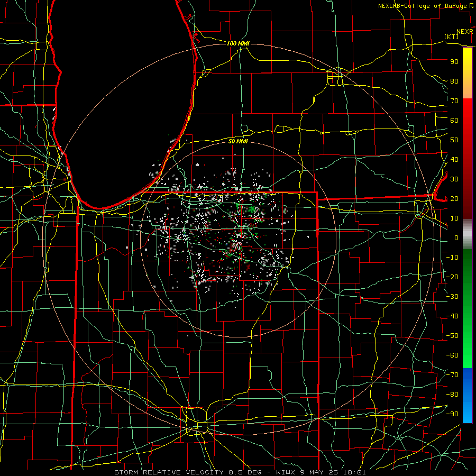
Task: Click the -10 value on the scale
Action: (453, 258)
